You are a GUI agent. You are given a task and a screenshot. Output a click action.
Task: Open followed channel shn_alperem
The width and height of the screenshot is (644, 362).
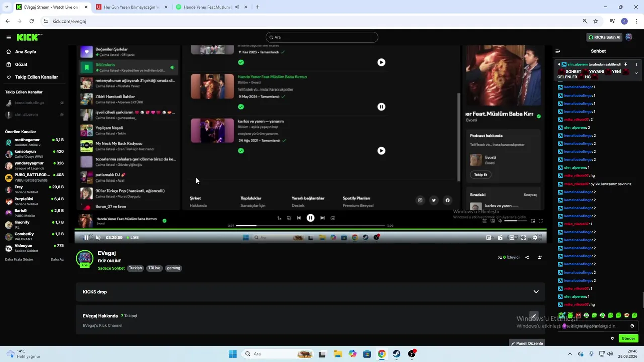coord(34,115)
